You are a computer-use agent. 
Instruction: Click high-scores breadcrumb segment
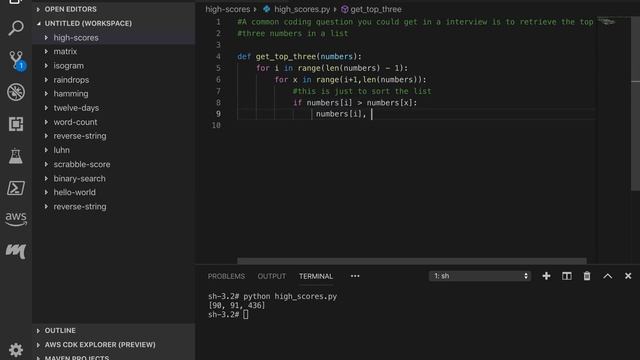pyautogui.click(x=227, y=9)
